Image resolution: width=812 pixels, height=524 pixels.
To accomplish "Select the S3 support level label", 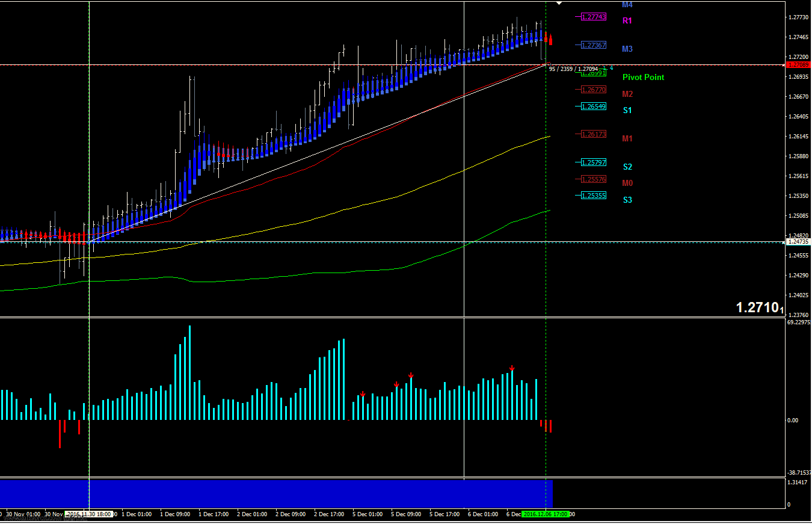I will click(627, 200).
